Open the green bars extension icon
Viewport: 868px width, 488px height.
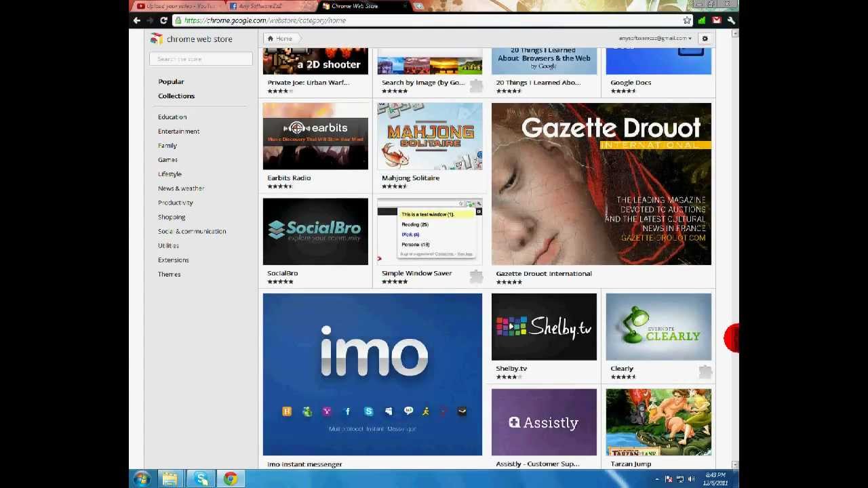pyautogui.click(x=702, y=20)
